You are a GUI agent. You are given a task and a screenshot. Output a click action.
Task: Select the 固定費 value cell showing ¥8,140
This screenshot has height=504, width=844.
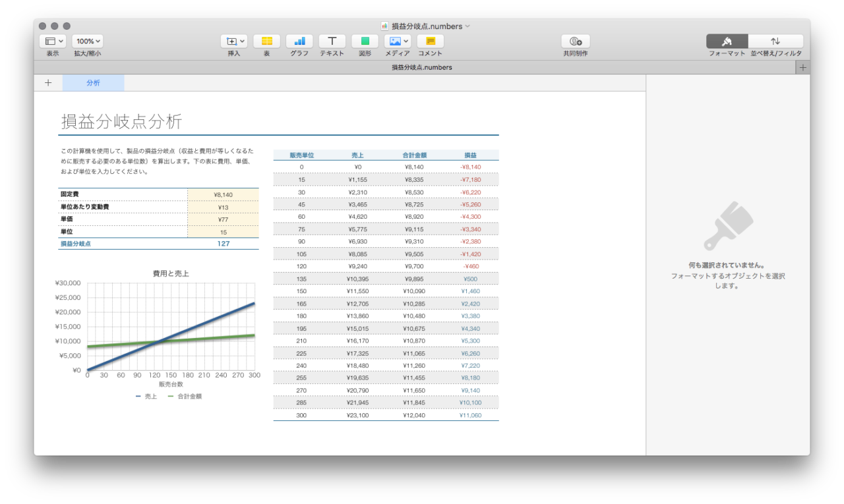coord(223,193)
